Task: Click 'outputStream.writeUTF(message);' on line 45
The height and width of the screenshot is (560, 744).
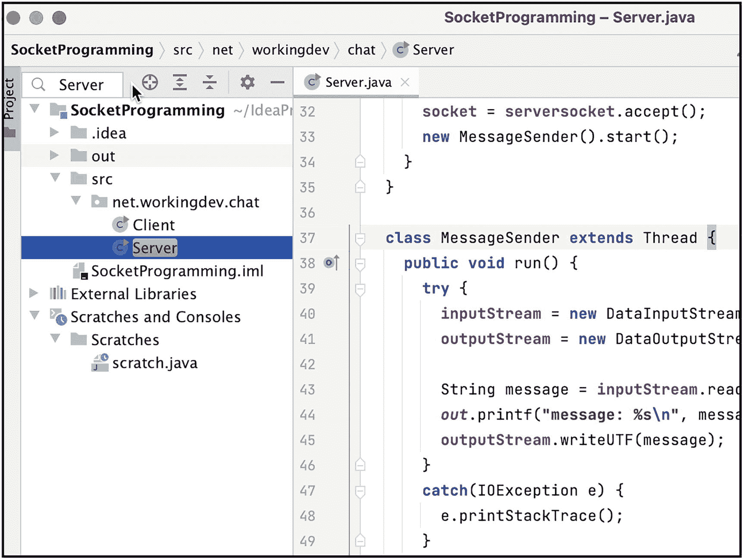Action: tap(582, 440)
